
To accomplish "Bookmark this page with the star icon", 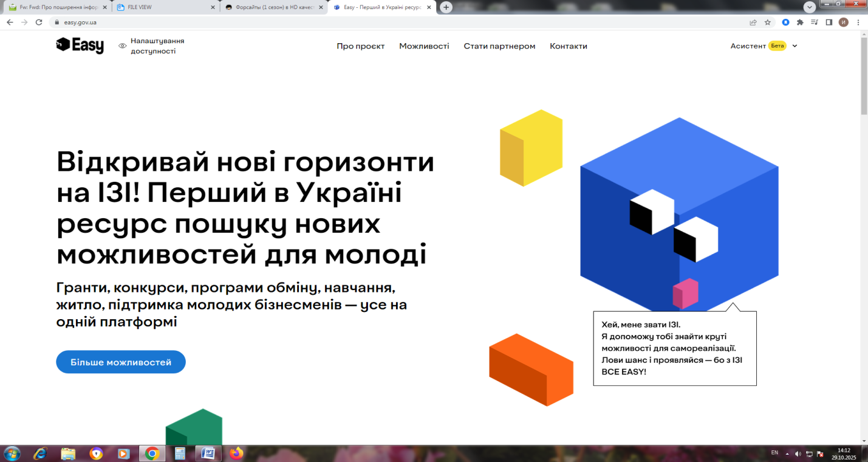I will 768,22.
